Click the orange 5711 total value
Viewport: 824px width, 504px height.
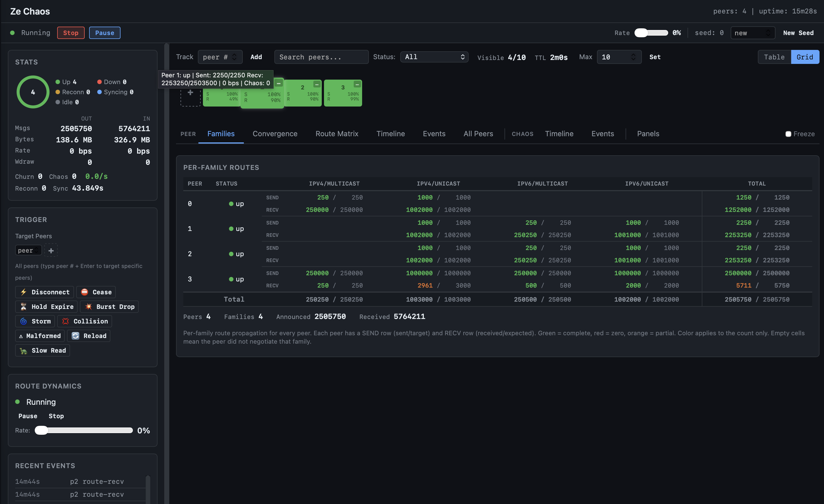(744, 285)
